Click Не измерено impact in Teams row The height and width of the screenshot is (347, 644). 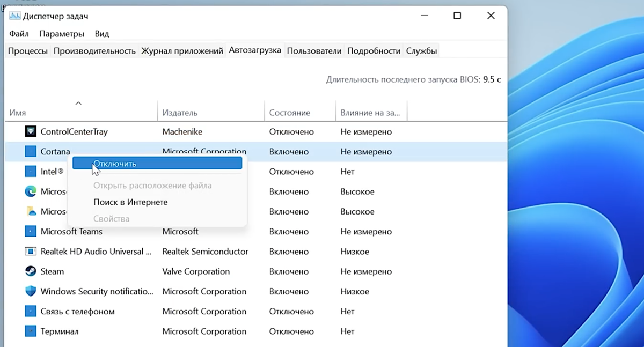366,232
